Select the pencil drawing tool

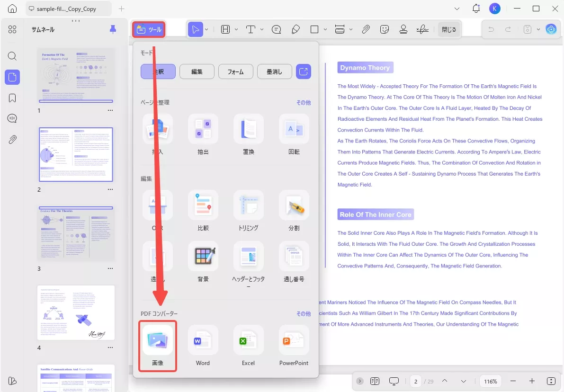coord(295,29)
